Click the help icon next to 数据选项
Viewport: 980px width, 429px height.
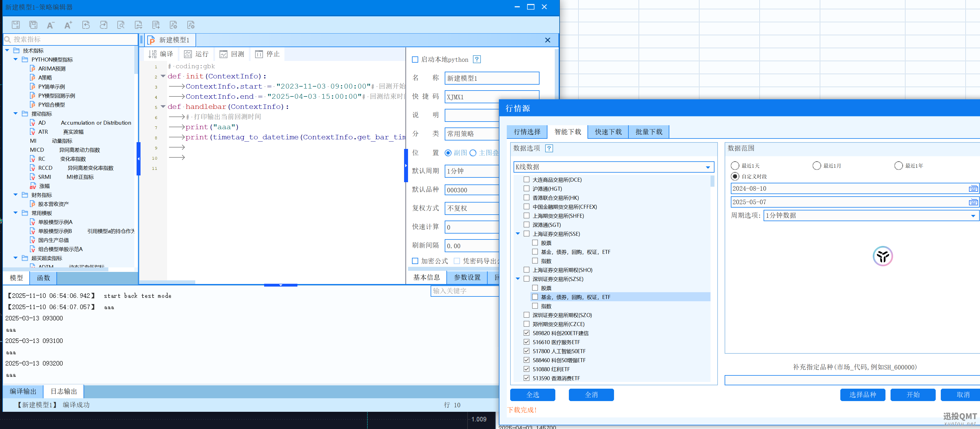click(x=549, y=148)
